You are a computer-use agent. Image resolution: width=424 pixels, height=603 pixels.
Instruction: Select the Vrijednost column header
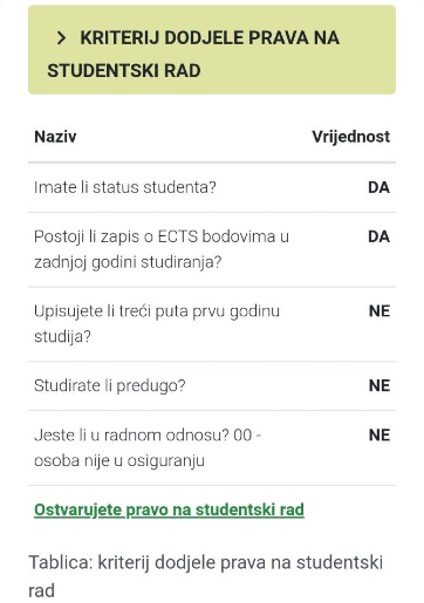[351, 137]
